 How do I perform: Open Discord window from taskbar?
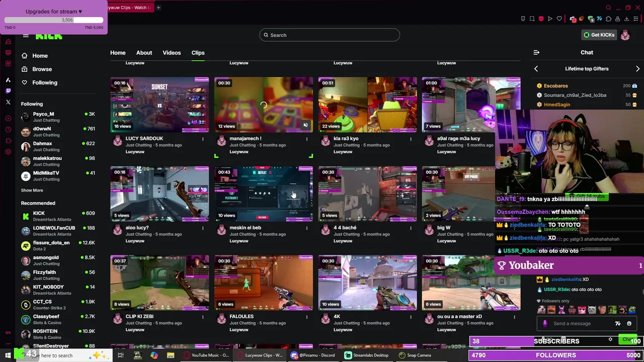[x=313, y=355]
